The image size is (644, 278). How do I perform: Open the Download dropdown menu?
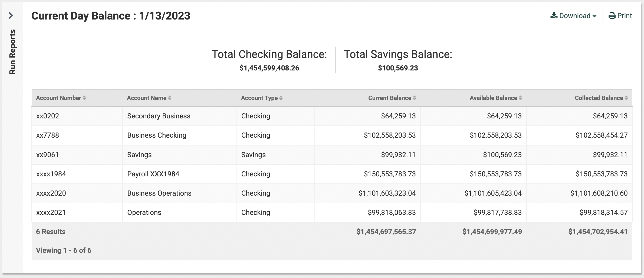(x=573, y=16)
